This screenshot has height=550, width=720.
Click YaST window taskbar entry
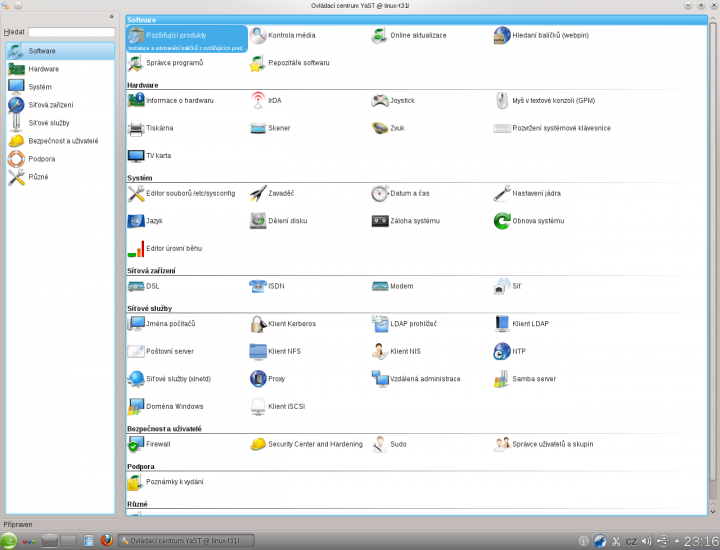pos(186,541)
